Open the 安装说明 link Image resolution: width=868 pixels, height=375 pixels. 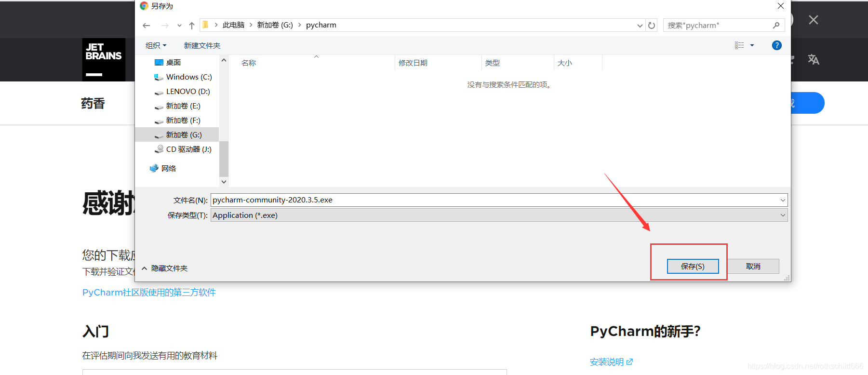coord(612,362)
